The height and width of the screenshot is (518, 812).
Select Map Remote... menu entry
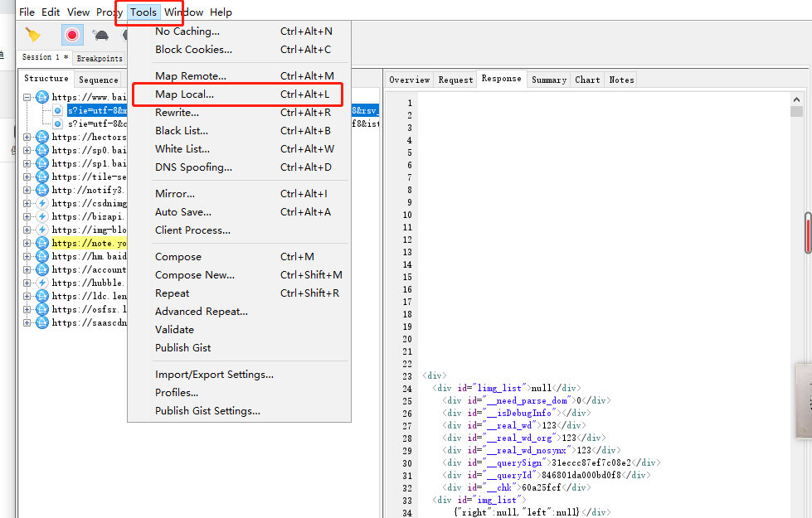coord(239,76)
